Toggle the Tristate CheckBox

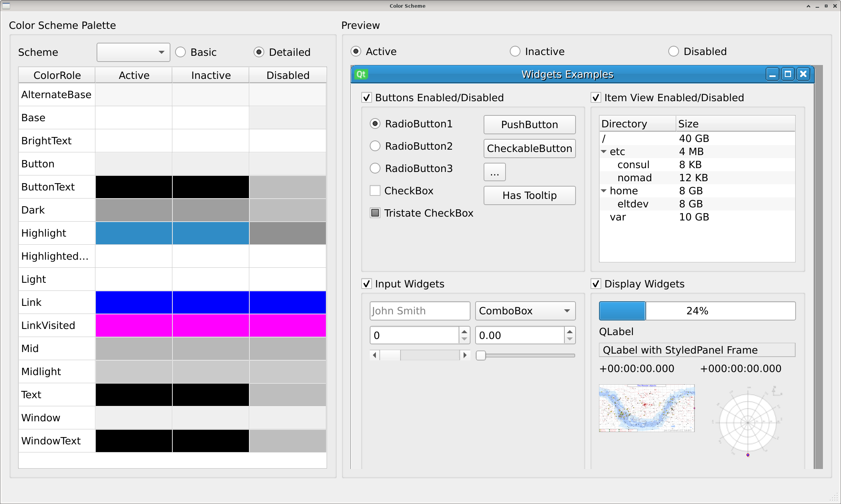tap(375, 213)
